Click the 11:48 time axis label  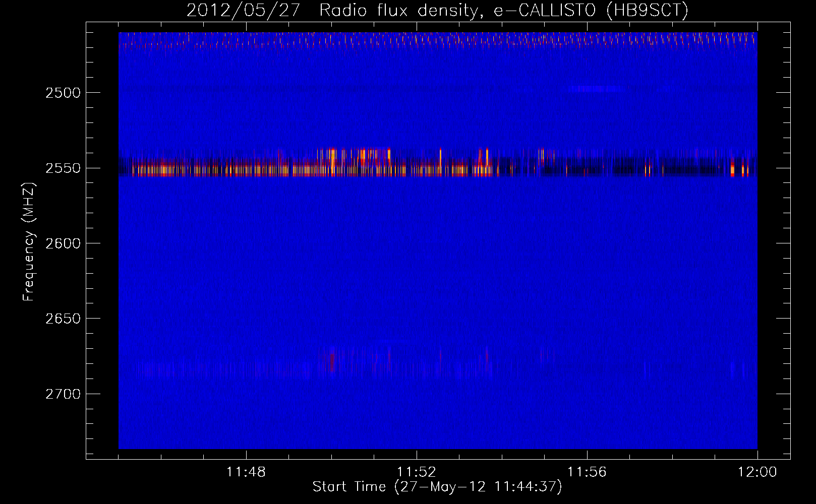point(246,472)
